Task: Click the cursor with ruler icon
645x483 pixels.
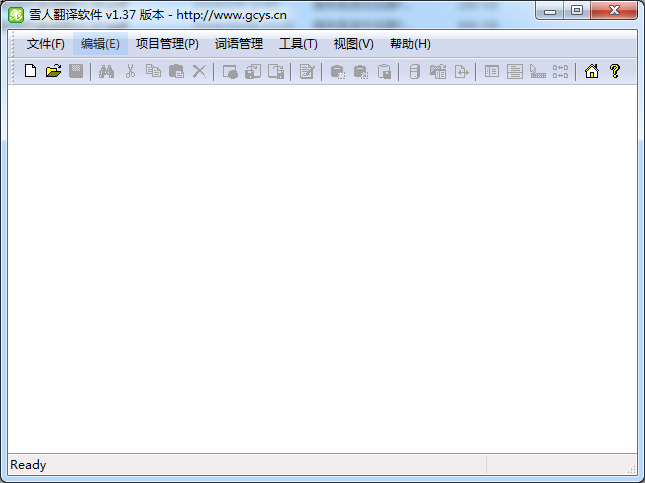Action: (538, 71)
